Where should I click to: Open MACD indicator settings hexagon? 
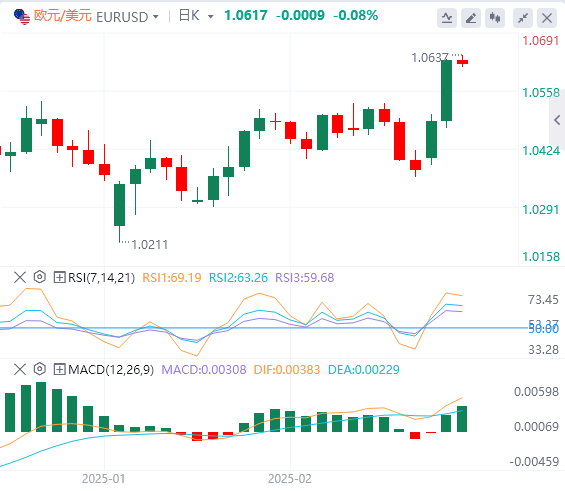click(x=40, y=369)
